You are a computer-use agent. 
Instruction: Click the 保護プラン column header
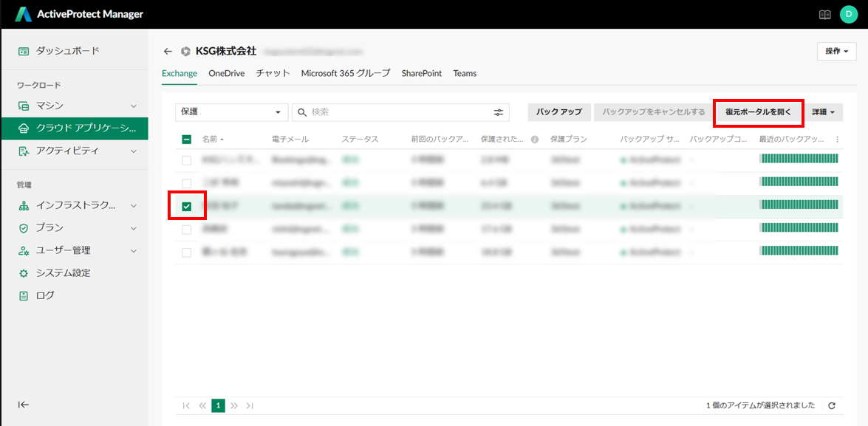pos(569,140)
